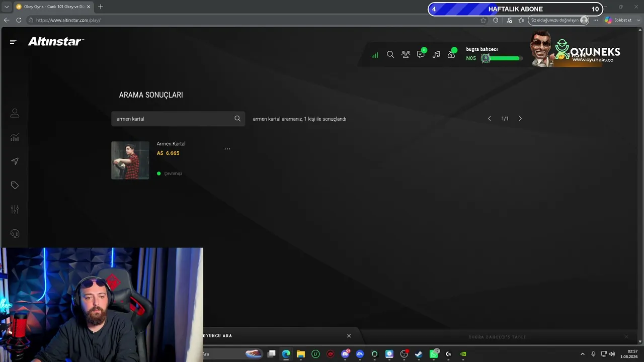The width and height of the screenshot is (644, 362).
Task: Open NVIDIA app from the taskbar
Action: click(x=463, y=354)
